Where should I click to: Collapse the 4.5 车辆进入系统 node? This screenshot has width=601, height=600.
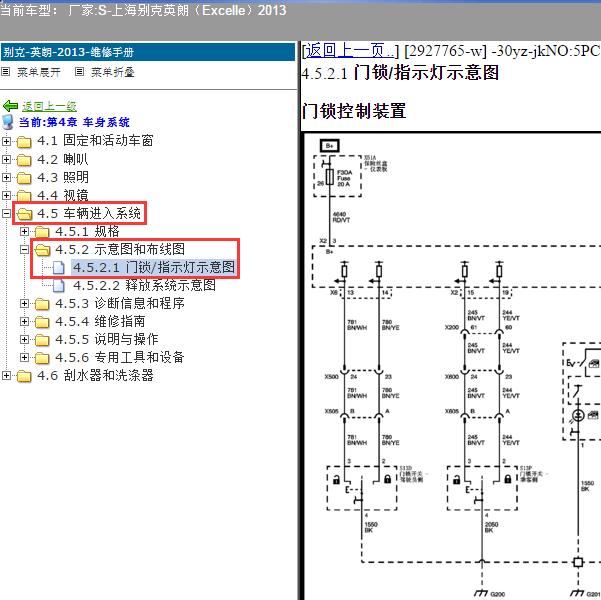pos(6,214)
